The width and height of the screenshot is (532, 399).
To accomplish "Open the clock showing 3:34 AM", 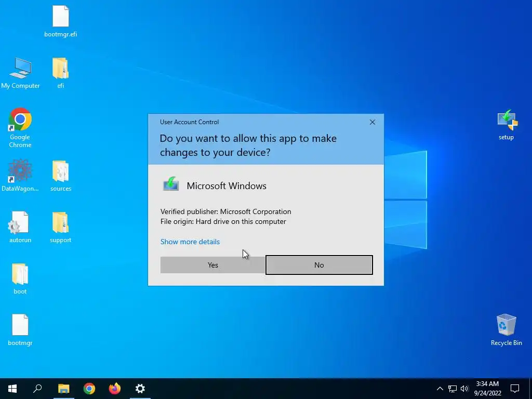I will click(487, 389).
